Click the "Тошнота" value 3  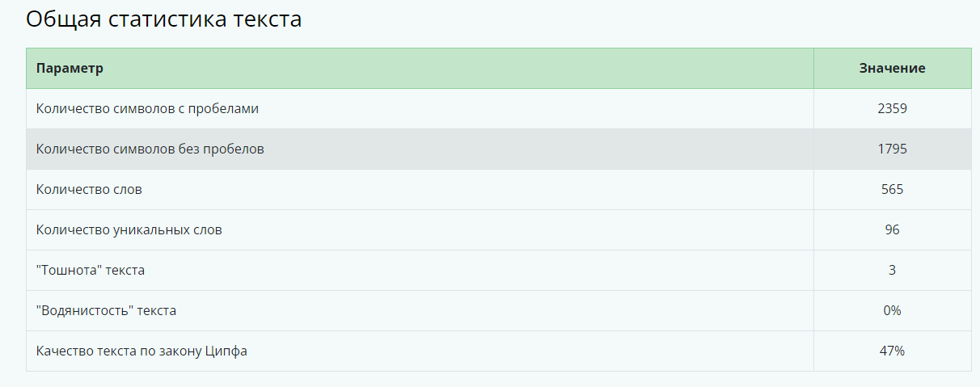pyautogui.click(x=892, y=270)
